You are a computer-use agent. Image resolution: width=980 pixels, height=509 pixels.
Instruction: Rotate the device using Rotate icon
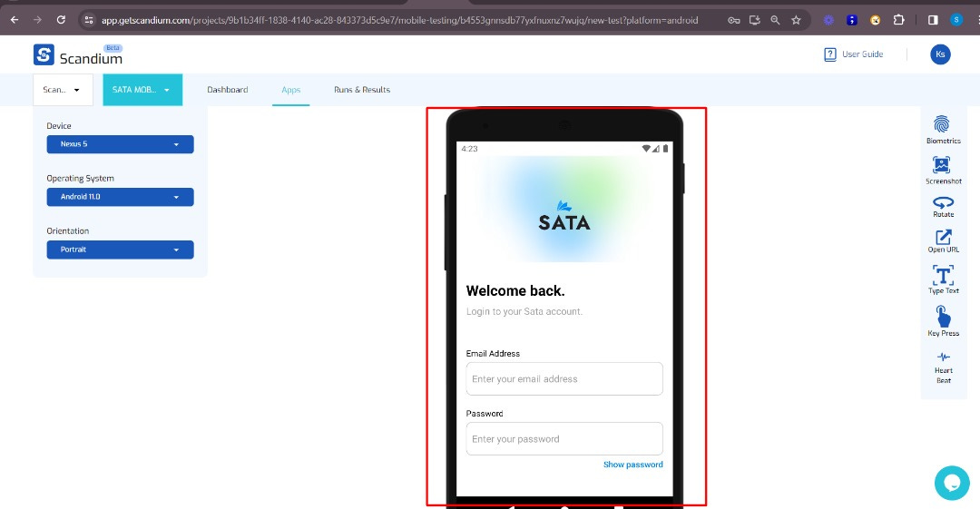coord(943,206)
